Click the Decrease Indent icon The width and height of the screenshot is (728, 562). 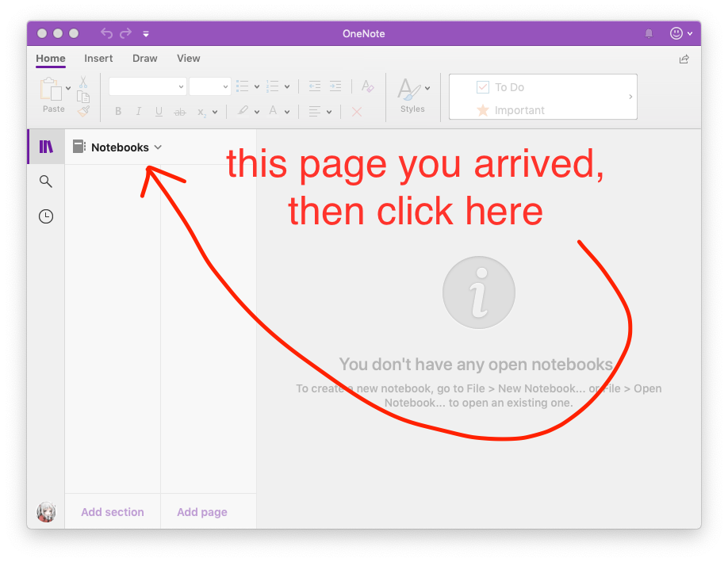point(315,86)
